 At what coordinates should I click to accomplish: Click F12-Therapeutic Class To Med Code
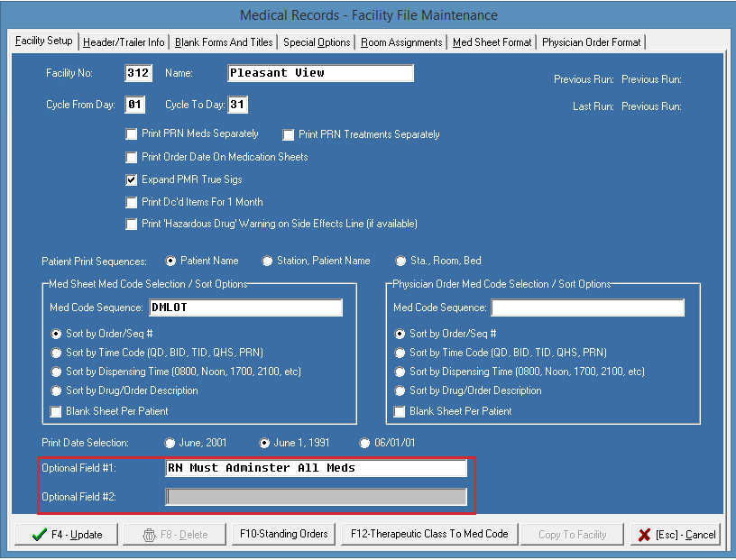point(430,534)
